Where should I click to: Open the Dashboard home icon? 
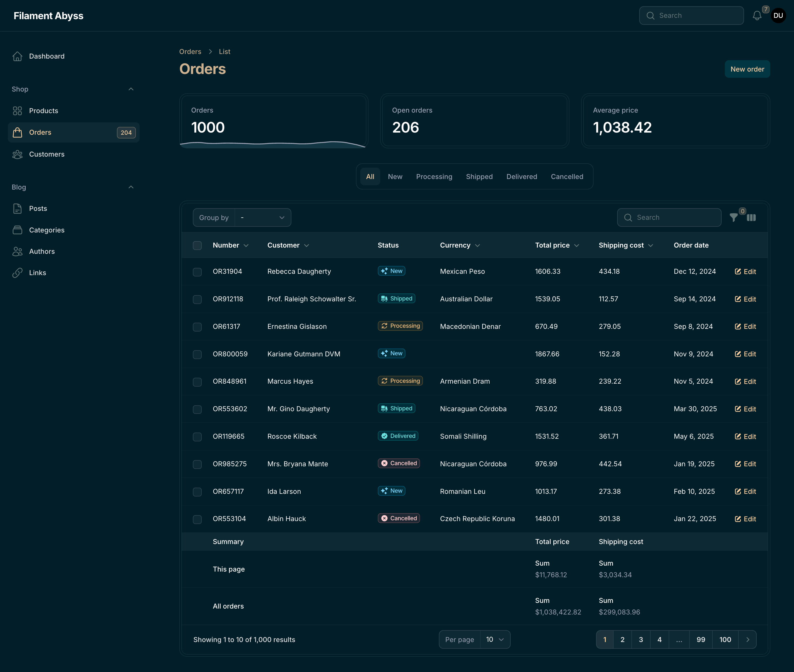18,56
